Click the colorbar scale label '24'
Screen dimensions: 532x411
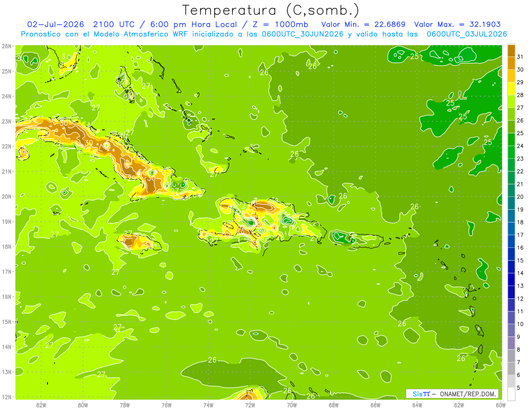coord(520,146)
